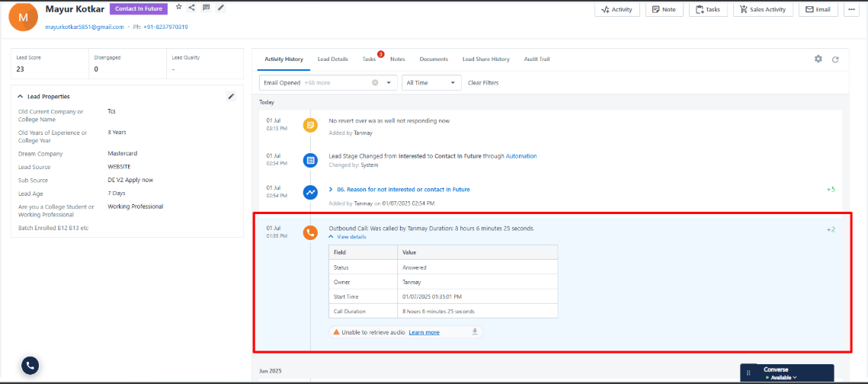Click the Start Time value 01/07/2025 01:35:01 PM

(x=432, y=296)
